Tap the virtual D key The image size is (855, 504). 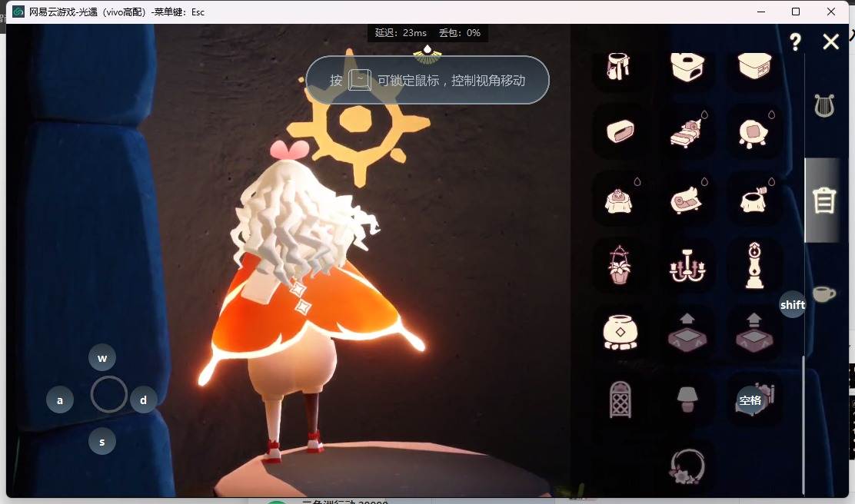pyautogui.click(x=144, y=400)
